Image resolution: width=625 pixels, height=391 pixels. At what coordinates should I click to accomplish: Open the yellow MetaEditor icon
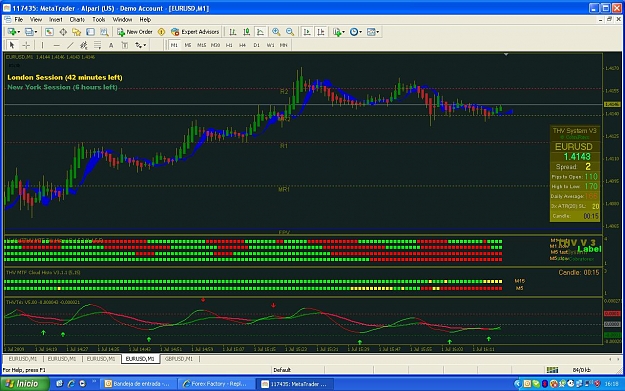[x=161, y=32]
